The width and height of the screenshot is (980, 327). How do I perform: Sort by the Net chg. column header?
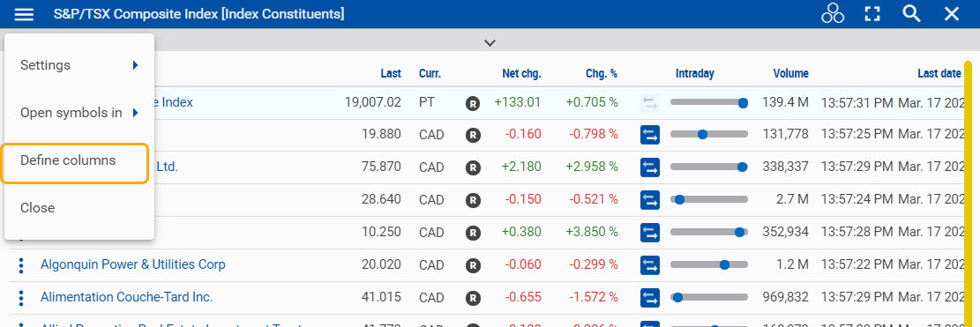522,74
